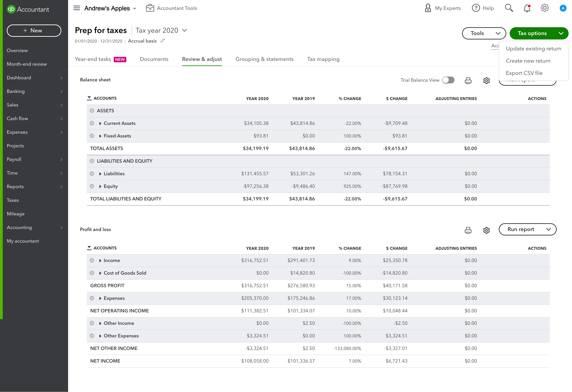This screenshot has height=392, width=572.
Task: Collapse all Balance sheet accounts icon
Action: 89,98
